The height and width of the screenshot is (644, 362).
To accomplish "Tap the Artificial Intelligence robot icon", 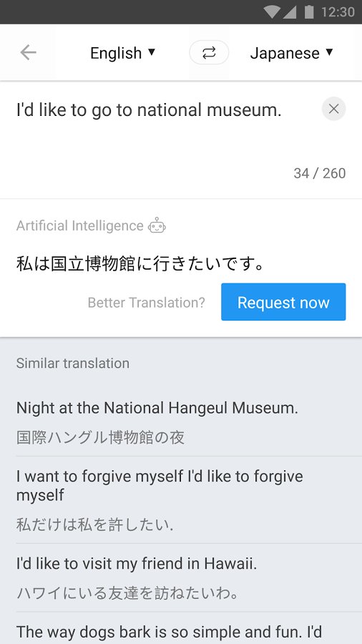I will [157, 225].
